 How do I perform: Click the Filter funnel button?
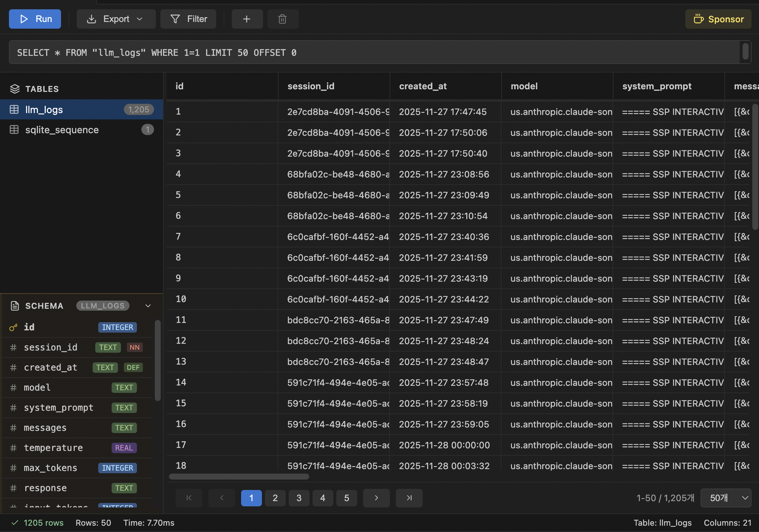pyautogui.click(x=188, y=19)
